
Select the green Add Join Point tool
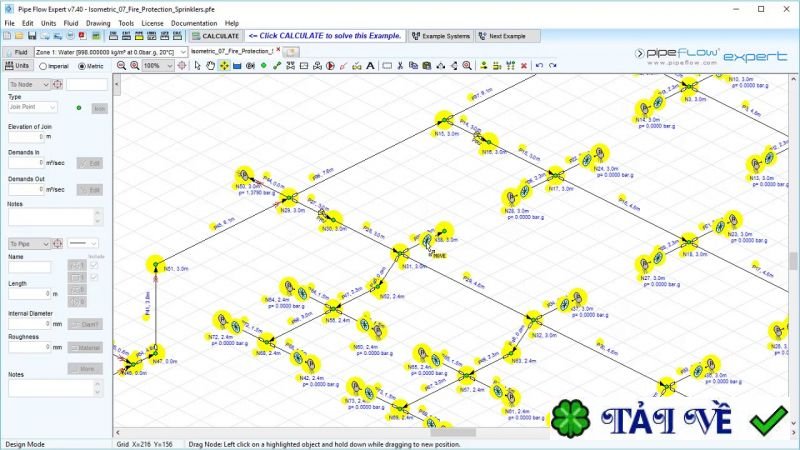[264, 65]
